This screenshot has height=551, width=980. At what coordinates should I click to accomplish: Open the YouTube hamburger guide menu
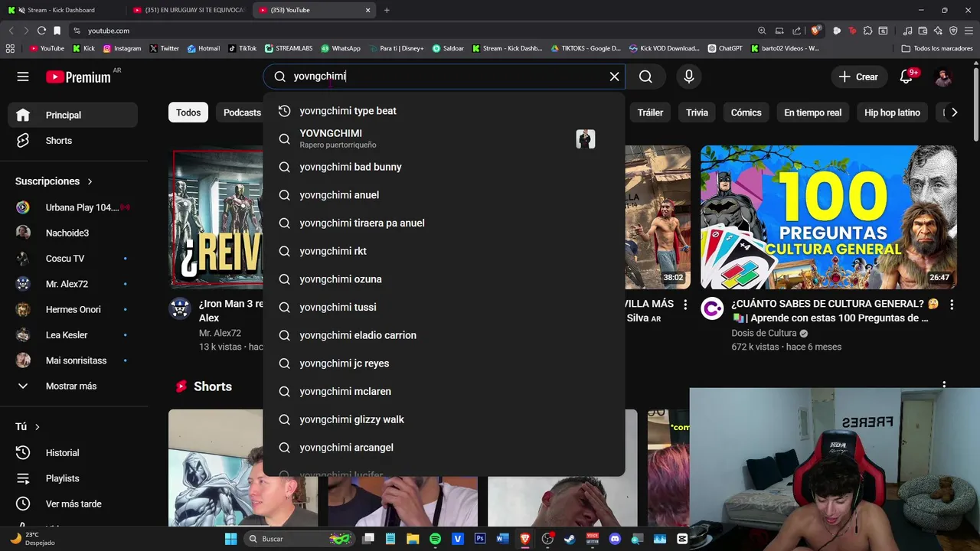pyautogui.click(x=23, y=77)
